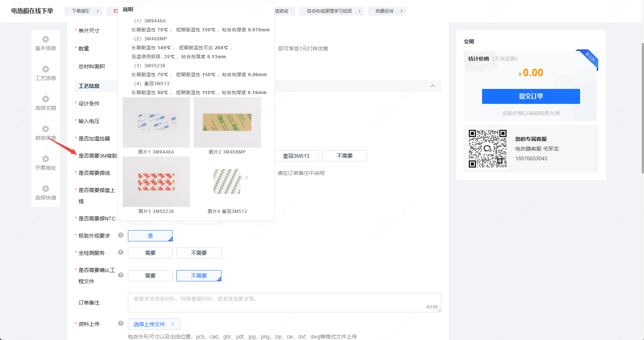Click the customer service QR code
This screenshot has width=644, height=340.
pyautogui.click(x=487, y=149)
